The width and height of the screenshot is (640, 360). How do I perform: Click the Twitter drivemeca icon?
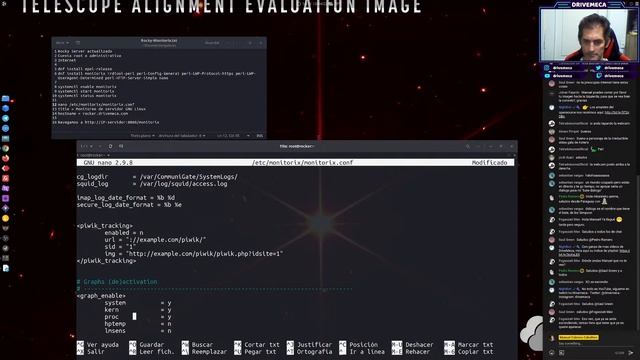coord(598,68)
